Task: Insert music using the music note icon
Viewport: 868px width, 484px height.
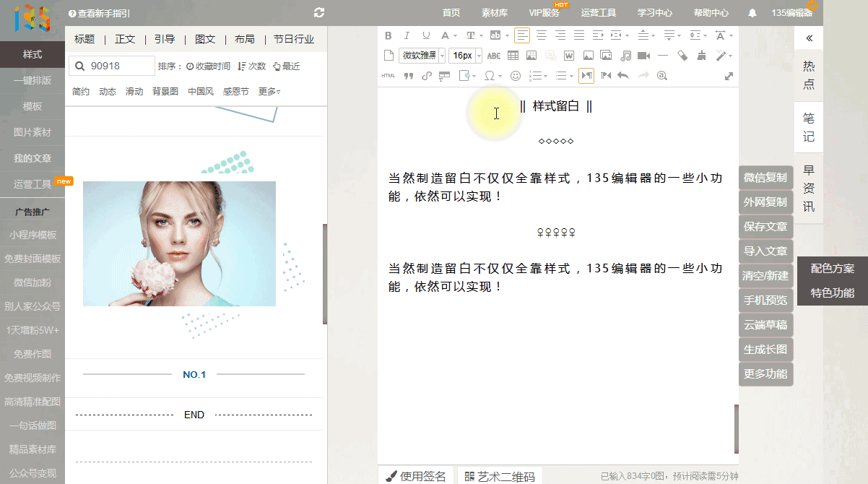Action: click(x=625, y=56)
